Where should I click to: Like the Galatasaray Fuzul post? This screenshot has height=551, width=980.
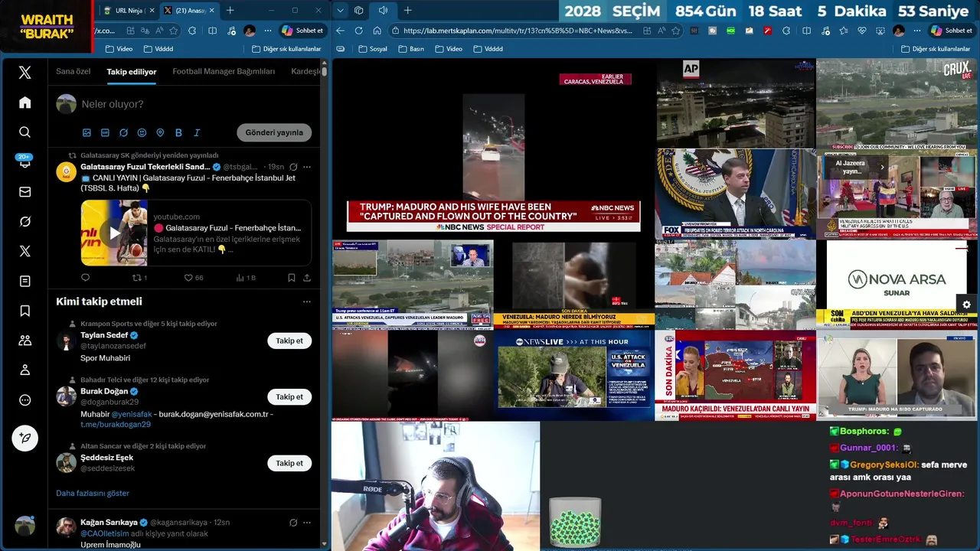pyautogui.click(x=194, y=278)
